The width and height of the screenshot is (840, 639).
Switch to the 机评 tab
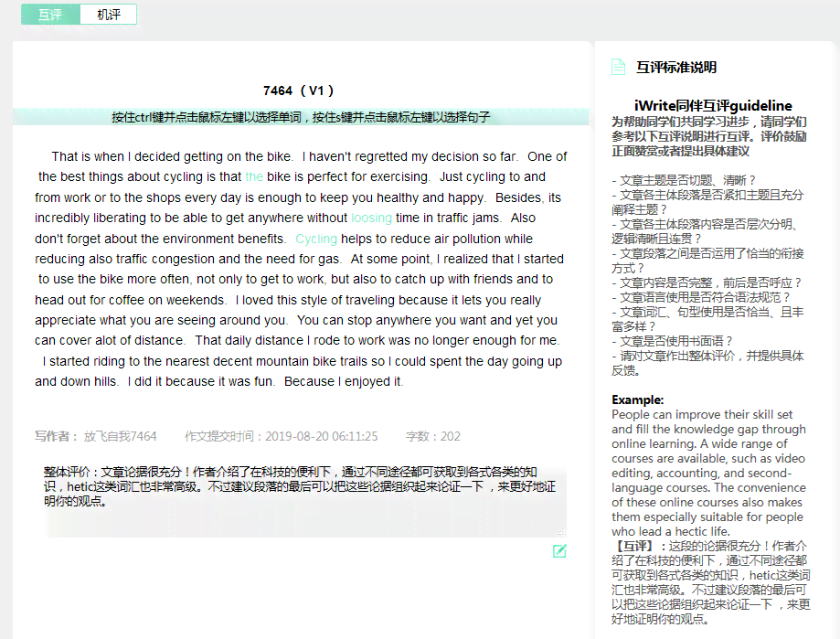coord(108,15)
